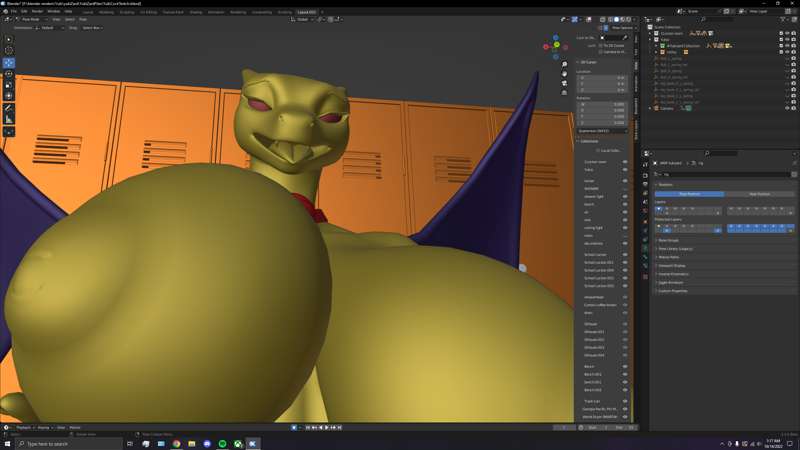
Task: Open the World properties tab icon
Action: click(x=645, y=211)
